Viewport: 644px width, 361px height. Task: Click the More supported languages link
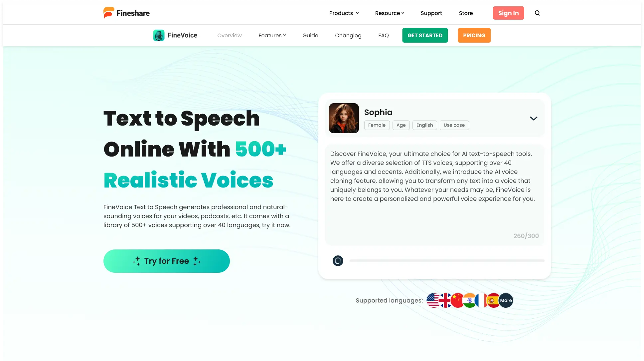point(506,300)
